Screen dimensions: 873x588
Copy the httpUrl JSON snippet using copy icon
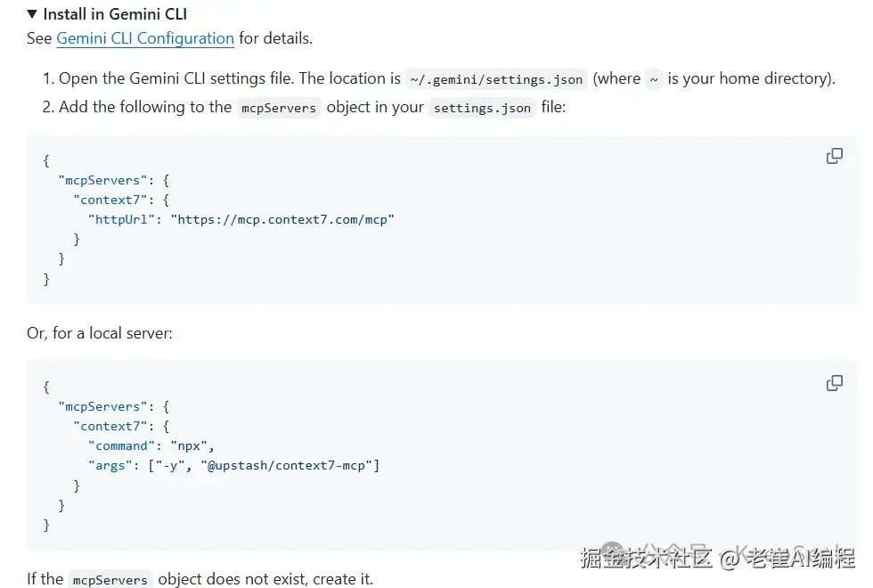(834, 156)
